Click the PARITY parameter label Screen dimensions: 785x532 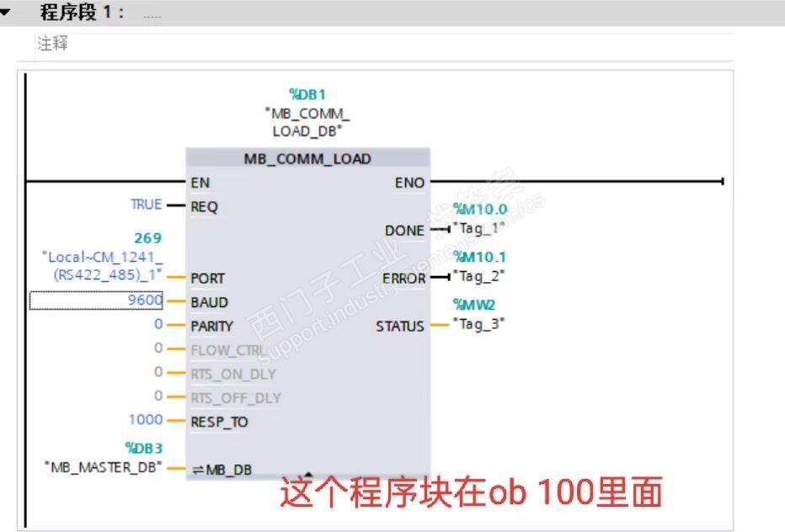click(x=211, y=327)
